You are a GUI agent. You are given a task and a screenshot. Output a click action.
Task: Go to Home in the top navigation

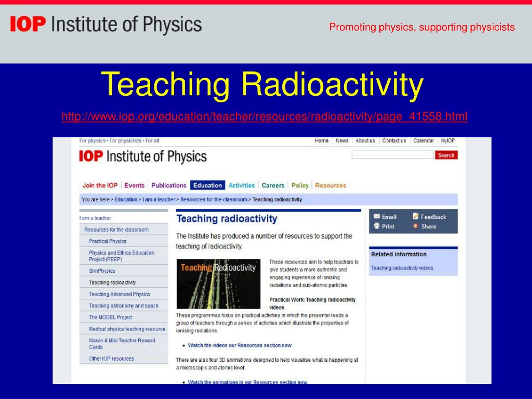321,141
